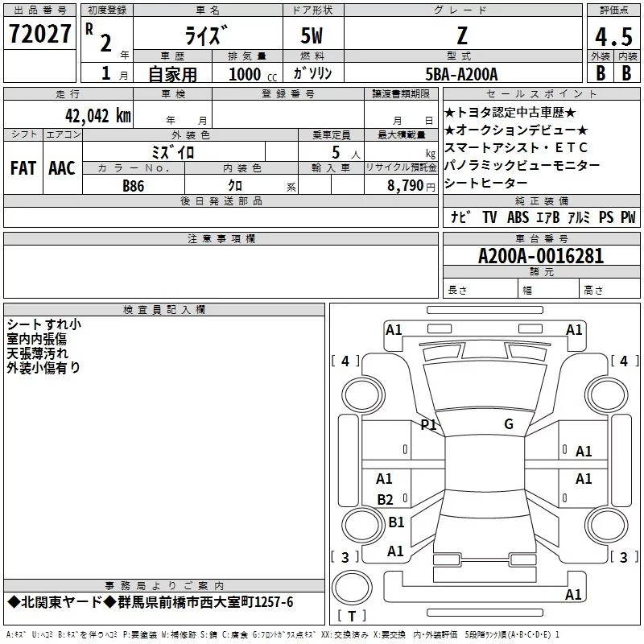
Task: Select the inspector note 外装小傷有り
Action: point(43,368)
